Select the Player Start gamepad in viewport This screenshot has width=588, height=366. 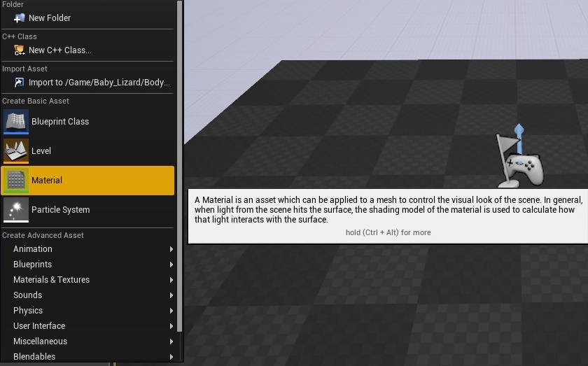pyautogui.click(x=524, y=169)
